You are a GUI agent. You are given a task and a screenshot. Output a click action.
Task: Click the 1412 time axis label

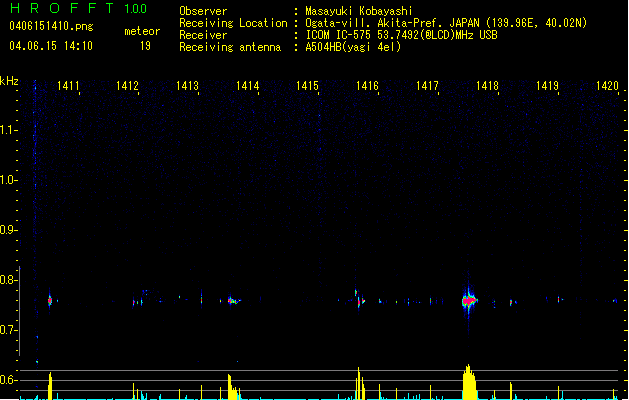[x=128, y=85]
